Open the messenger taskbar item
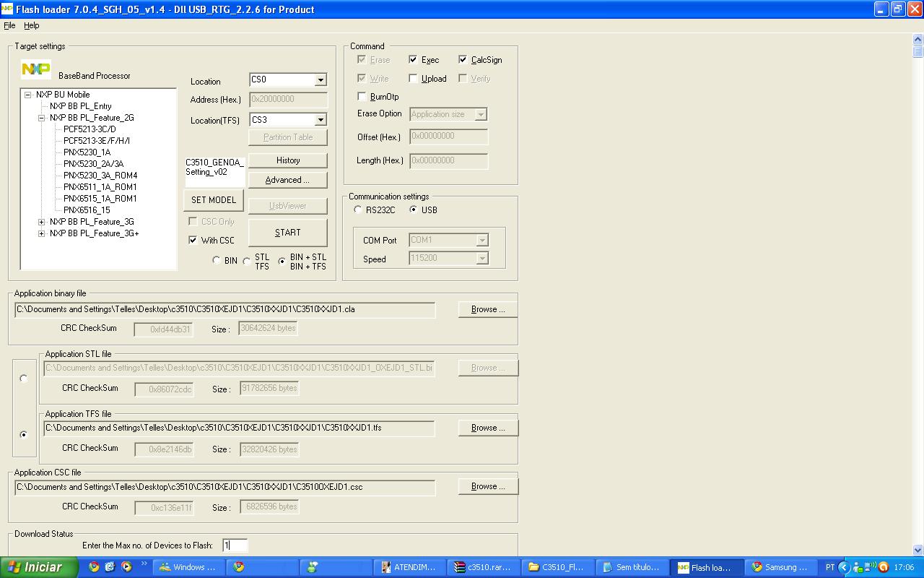The height and width of the screenshot is (578, 924). click(x=336, y=567)
